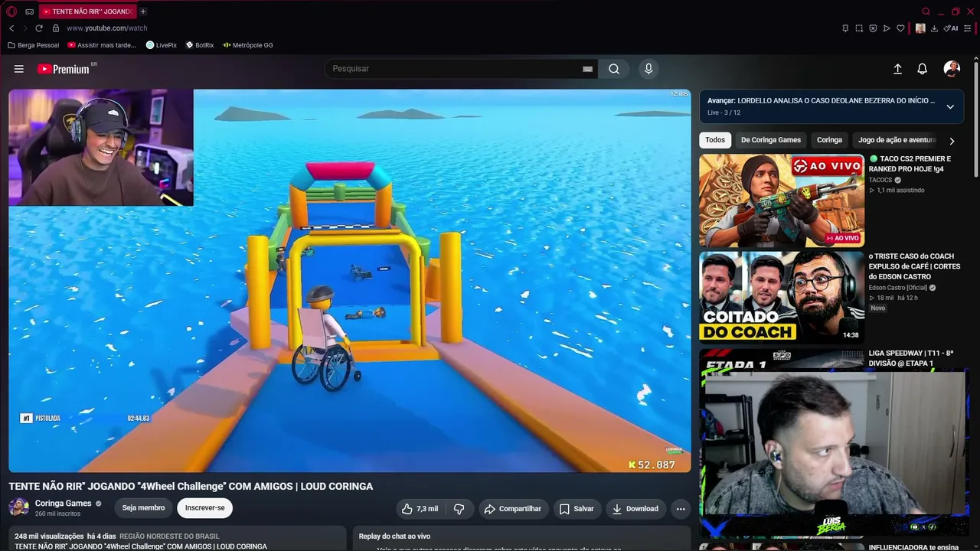Add page to bookmarks heart

click(x=900, y=28)
